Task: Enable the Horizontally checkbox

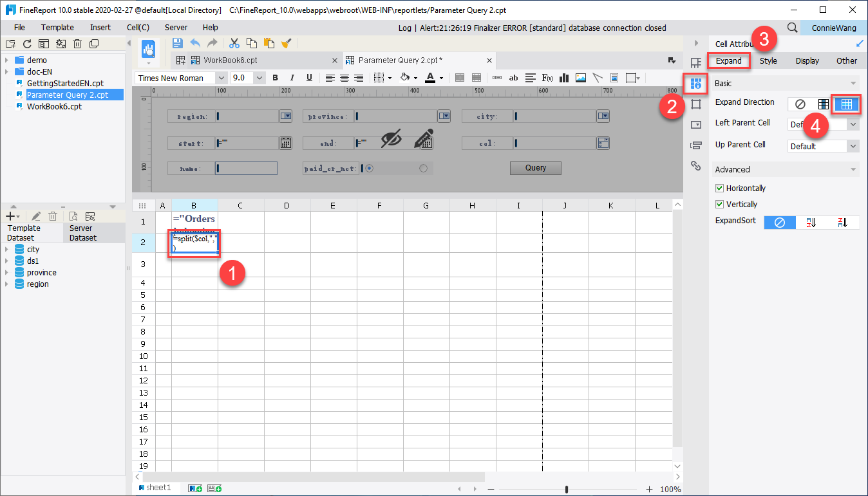Action: [x=719, y=187]
